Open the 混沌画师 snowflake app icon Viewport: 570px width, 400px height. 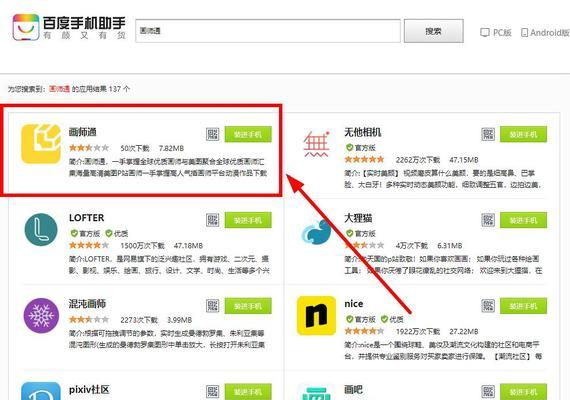click(41, 316)
